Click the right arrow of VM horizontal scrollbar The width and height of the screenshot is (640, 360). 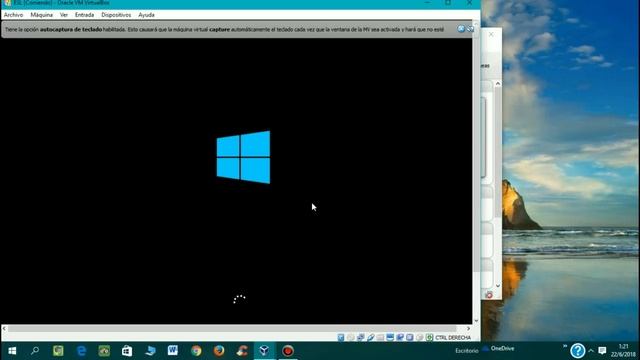pyautogui.click(x=468, y=328)
